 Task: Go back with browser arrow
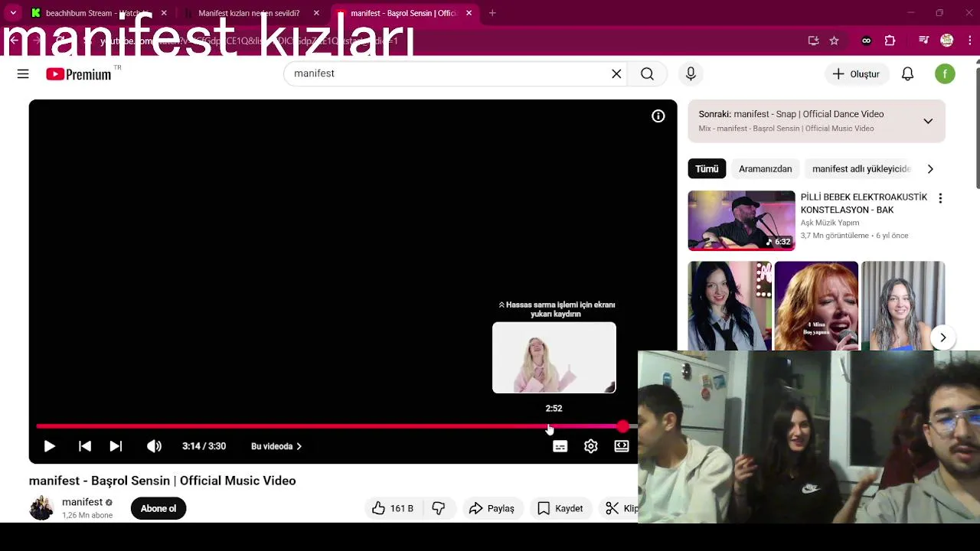pos(15,41)
